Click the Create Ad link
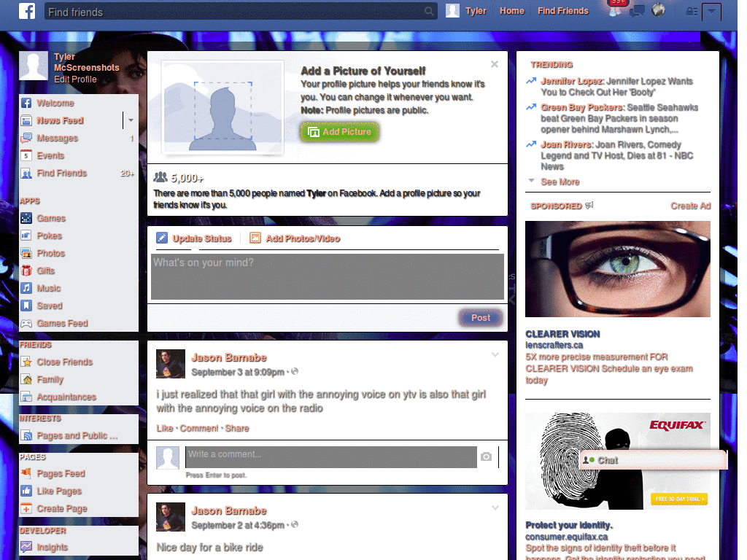Viewport: 747px width, 560px height. point(690,206)
